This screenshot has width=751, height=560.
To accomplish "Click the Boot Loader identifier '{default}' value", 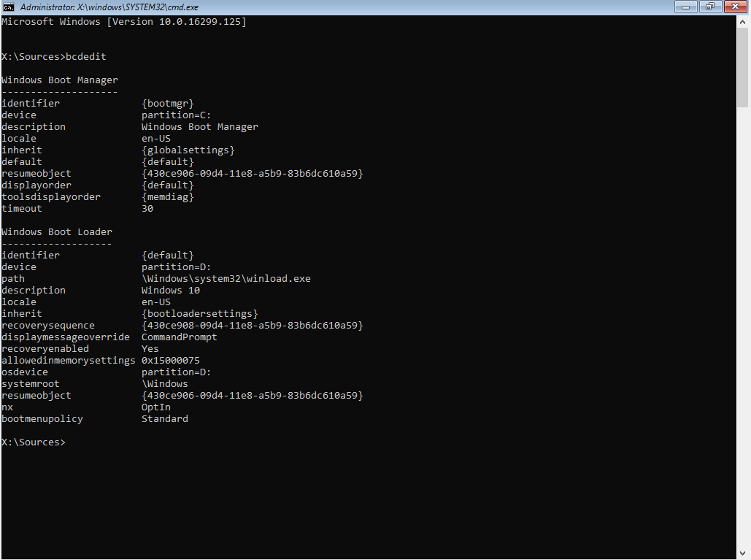I will coord(168,256).
